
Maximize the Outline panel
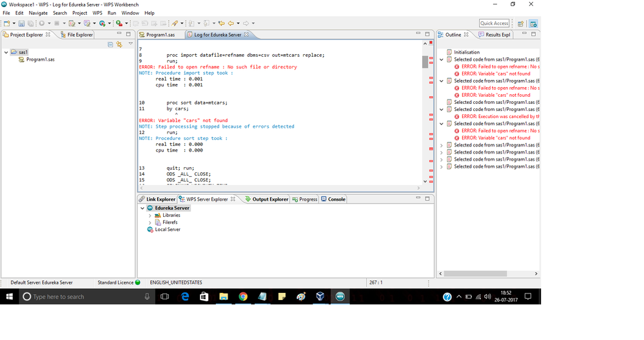coord(534,34)
